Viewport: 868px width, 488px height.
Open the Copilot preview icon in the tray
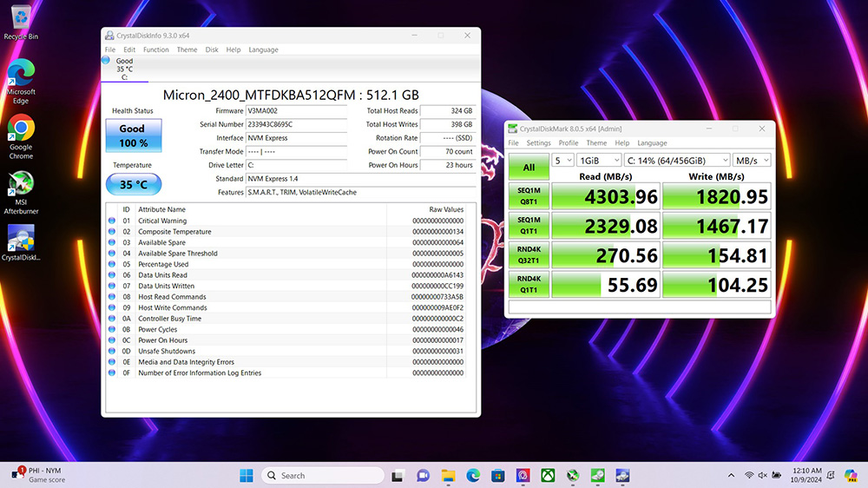pyautogui.click(x=851, y=475)
